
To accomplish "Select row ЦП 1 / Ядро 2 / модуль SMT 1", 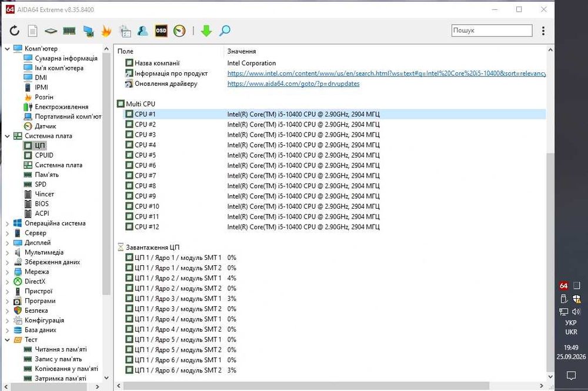I will click(335, 278).
